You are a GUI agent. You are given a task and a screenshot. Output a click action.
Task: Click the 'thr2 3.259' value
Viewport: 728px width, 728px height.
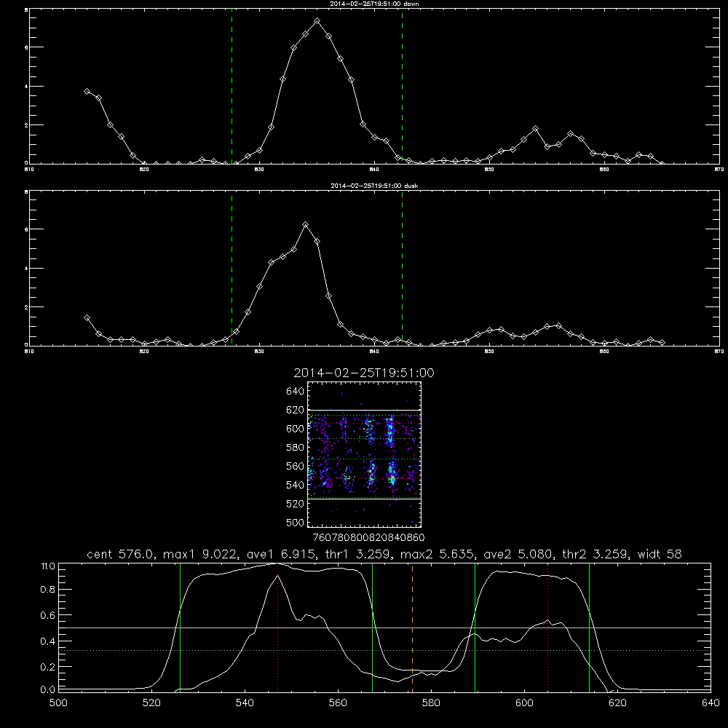pyautogui.click(x=596, y=554)
